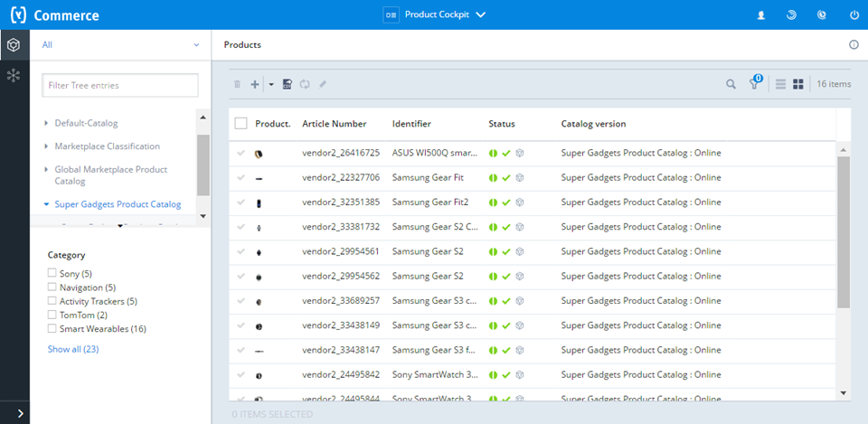Check the Sony (5) category filter
Viewport: 868px width, 424px height.
click(52, 273)
